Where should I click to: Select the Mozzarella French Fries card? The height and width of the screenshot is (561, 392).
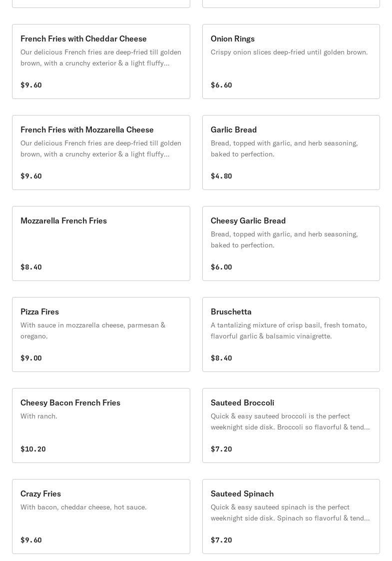[x=101, y=243]
